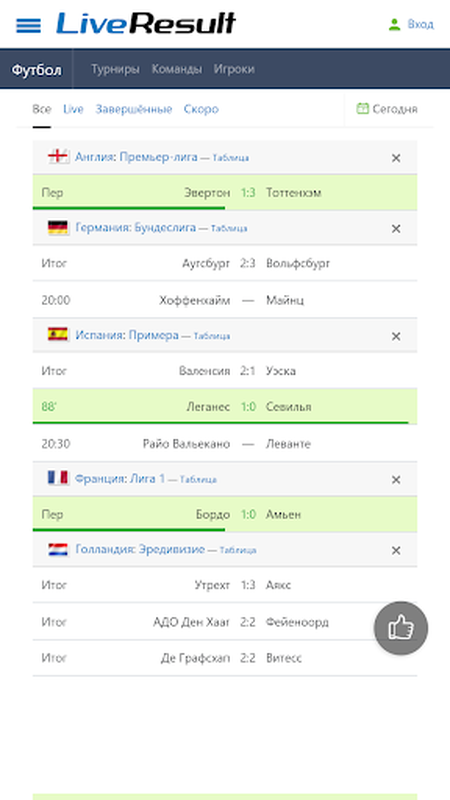Open Турниры in the navigation bar
Viewport: 450px width, 800px height.
point(115,69)
